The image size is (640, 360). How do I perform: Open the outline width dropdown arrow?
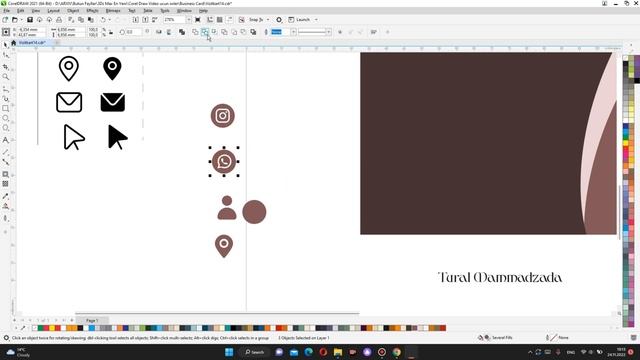[x=293, y=32]
